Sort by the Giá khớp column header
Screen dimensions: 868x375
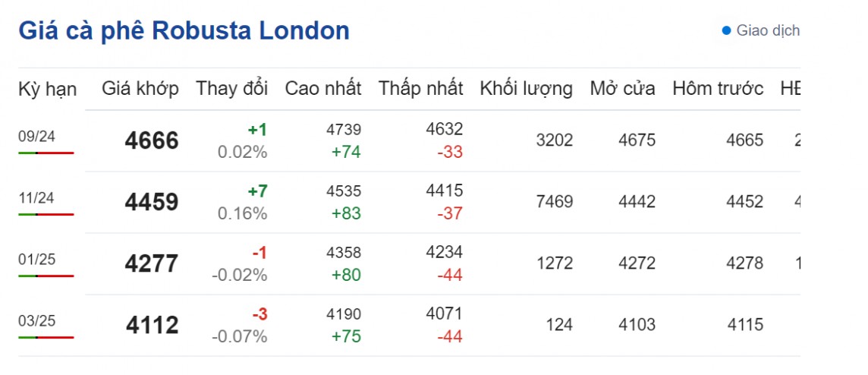pos(140,88)
